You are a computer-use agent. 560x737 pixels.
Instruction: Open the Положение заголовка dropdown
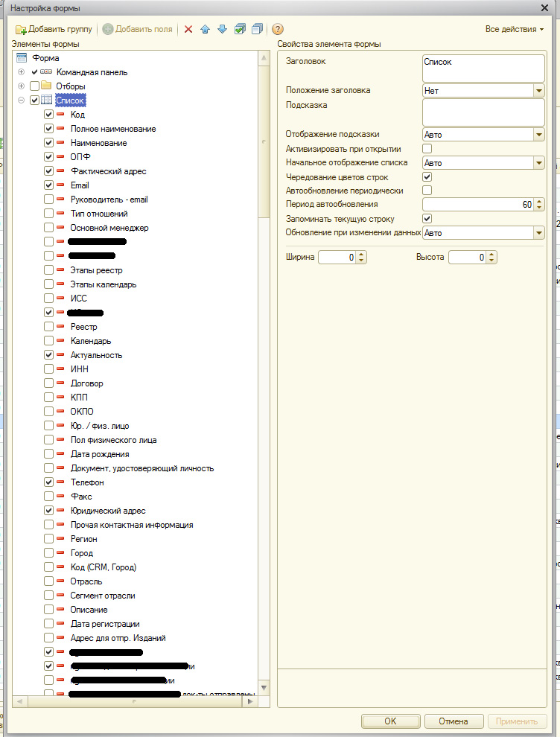539,91
